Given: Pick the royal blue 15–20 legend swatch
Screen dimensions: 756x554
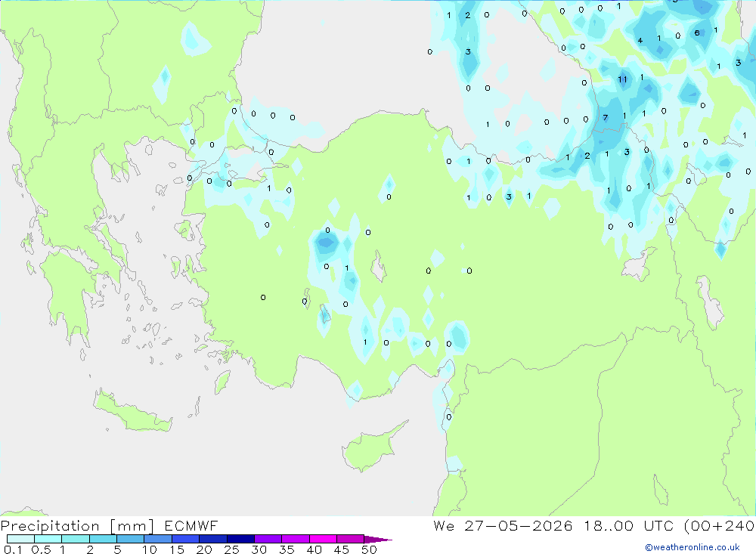Looking at the screenshot, I should click(186, 539).
